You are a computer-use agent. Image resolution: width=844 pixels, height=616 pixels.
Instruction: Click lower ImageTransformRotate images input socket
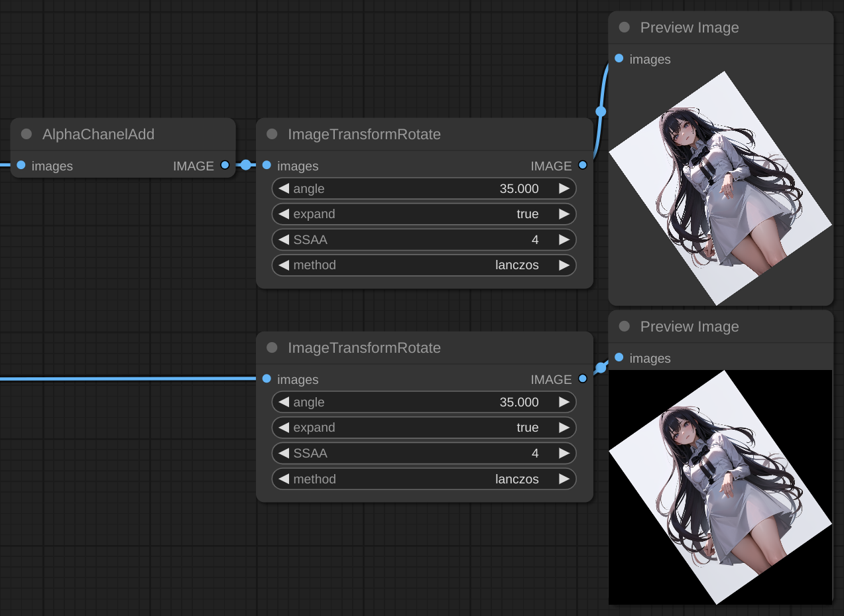pos(267,379)
